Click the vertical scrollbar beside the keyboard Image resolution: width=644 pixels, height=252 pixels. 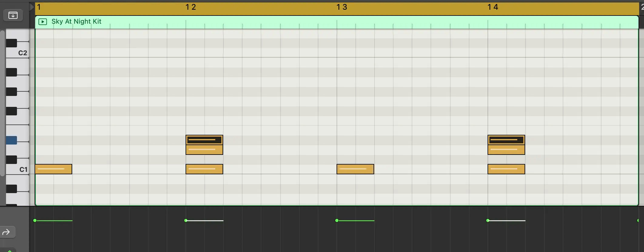2,103
